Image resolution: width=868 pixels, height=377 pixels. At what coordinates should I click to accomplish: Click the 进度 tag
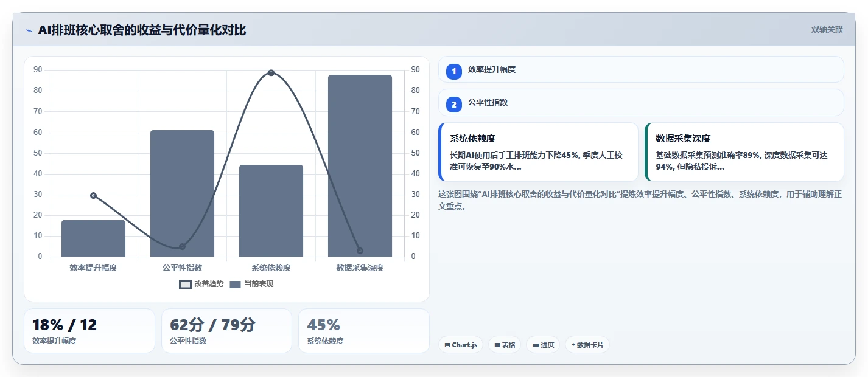tap(543, 345)
